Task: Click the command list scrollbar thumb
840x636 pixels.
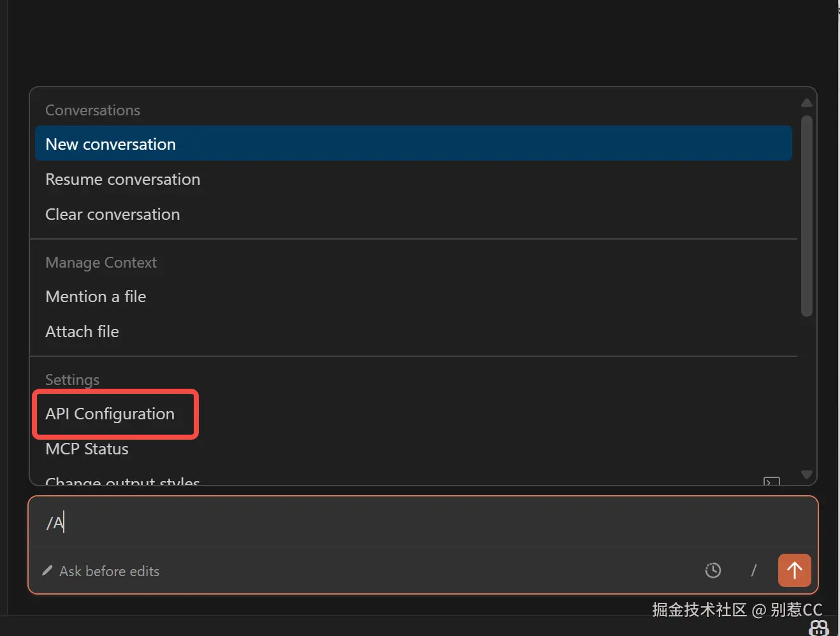Action: tap(806, 215)
